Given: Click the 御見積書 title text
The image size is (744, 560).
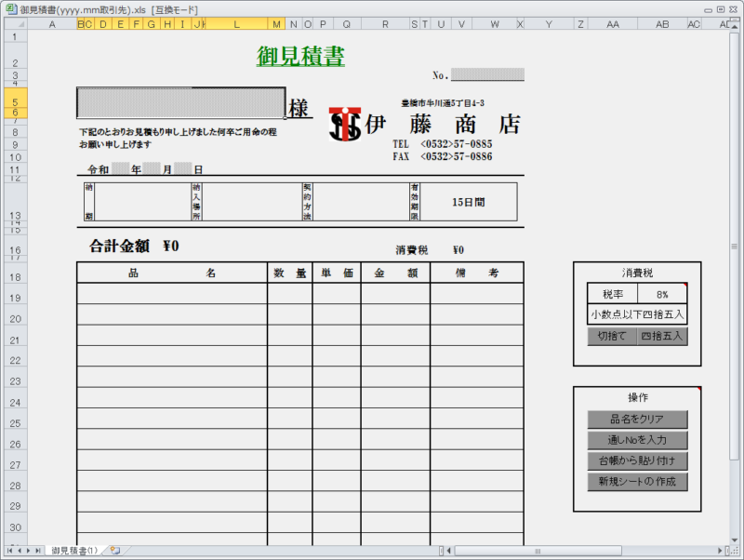Looking at the screenshot, I should 300,56.
